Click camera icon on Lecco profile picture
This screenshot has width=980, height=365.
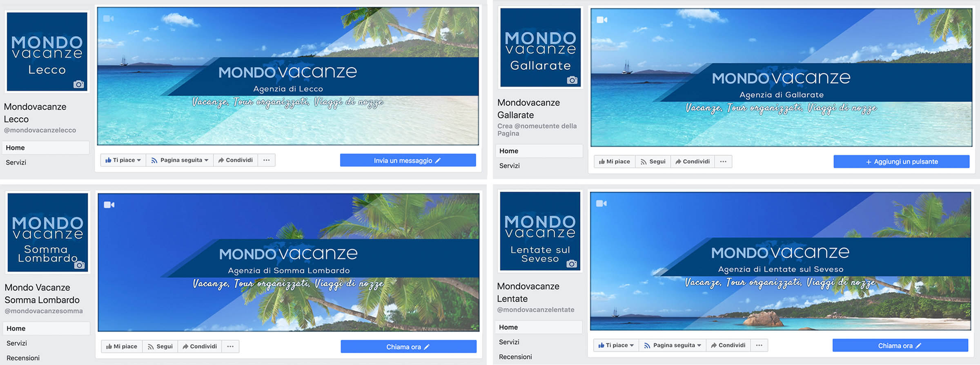click(x=79, y=84)
